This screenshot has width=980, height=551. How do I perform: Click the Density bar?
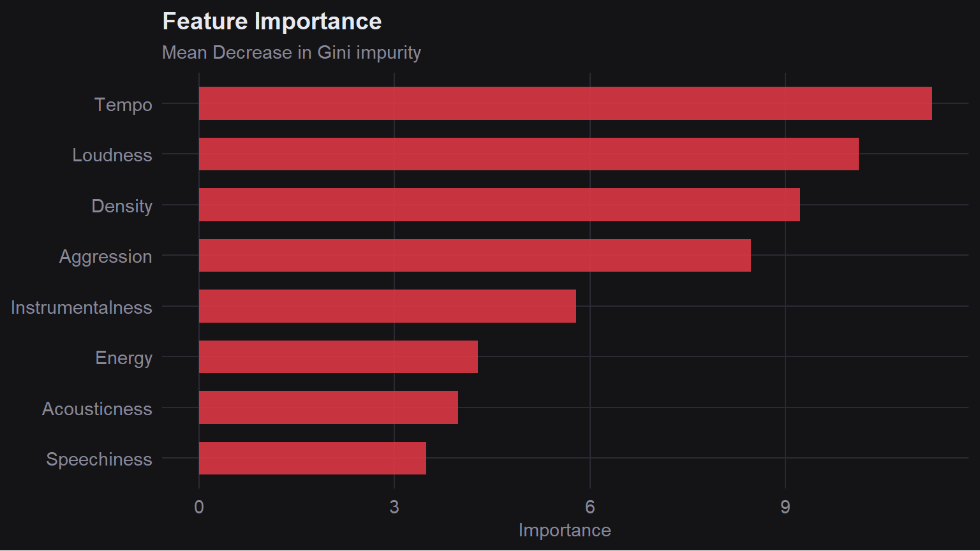(499, 205)
